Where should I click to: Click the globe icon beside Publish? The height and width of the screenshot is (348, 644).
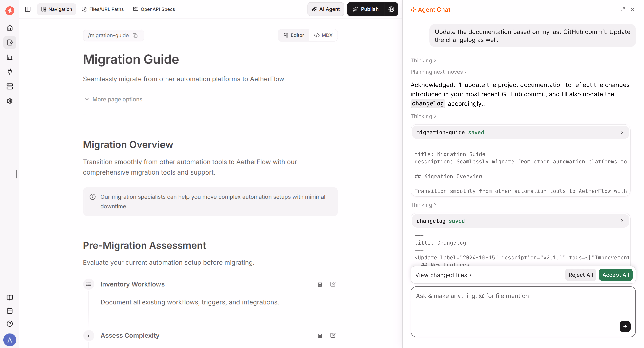pyautogui.click(x=391, y=9)
